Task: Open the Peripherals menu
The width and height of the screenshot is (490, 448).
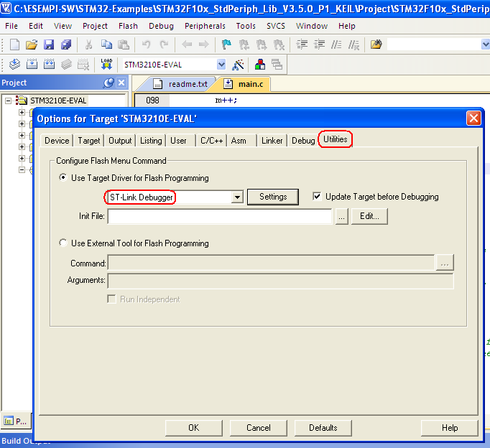Action: [x=205, y=26]
